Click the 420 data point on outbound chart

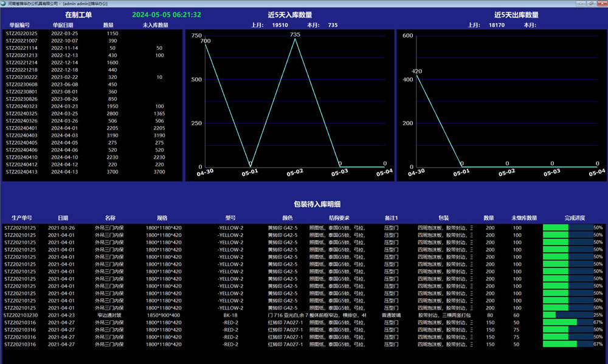coord(416,75)
